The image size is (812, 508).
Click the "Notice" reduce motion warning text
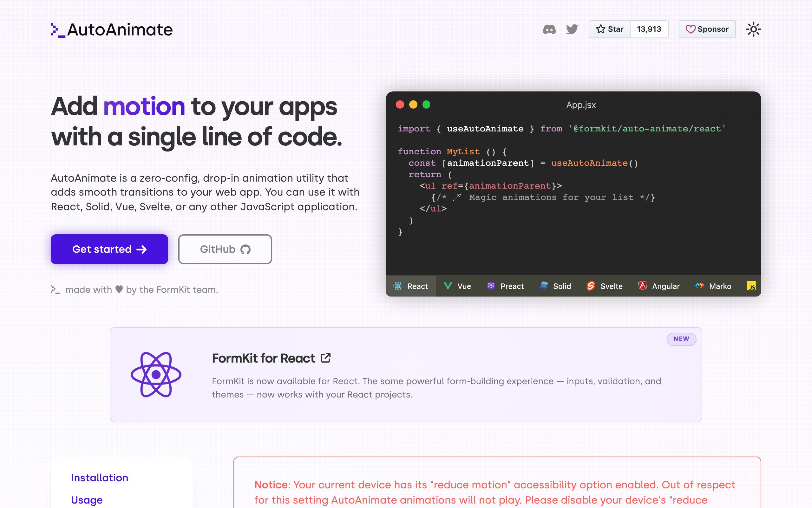point(494,492)
